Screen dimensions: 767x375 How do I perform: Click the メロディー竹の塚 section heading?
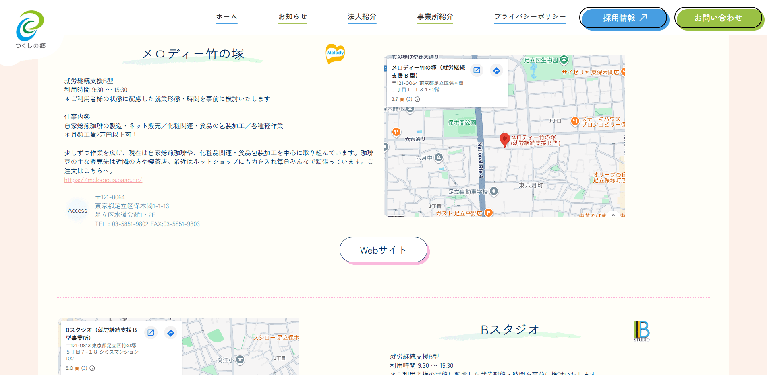pos(193,54)
